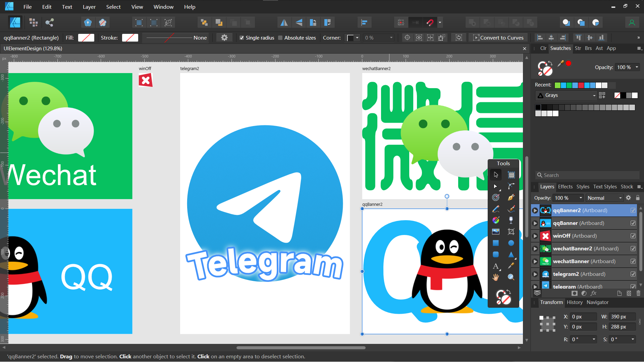The width and height of the screenshot is (644, 362).
Task: Click the Stroke colour swatch
Action: coord(130,38)
